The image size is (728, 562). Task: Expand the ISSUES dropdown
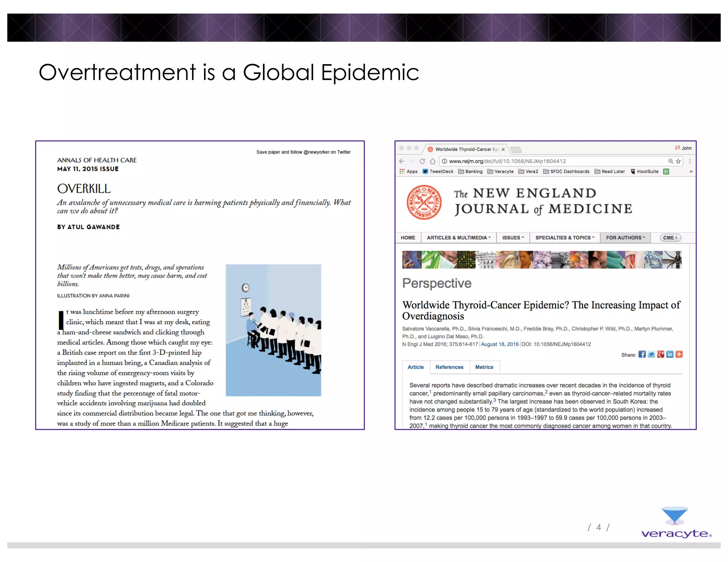coord(513,238)
